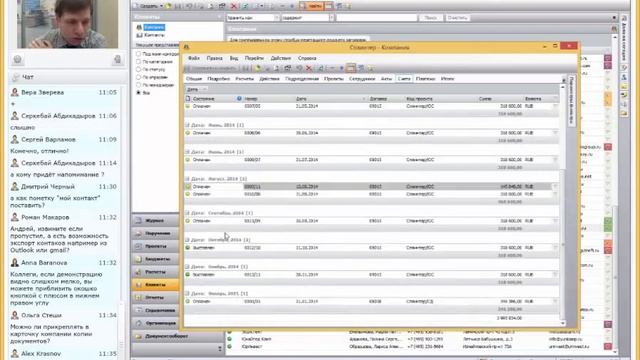Open the Вид menu
The height and width of the screenshot is (360, 640).
(x=234, y=58)
